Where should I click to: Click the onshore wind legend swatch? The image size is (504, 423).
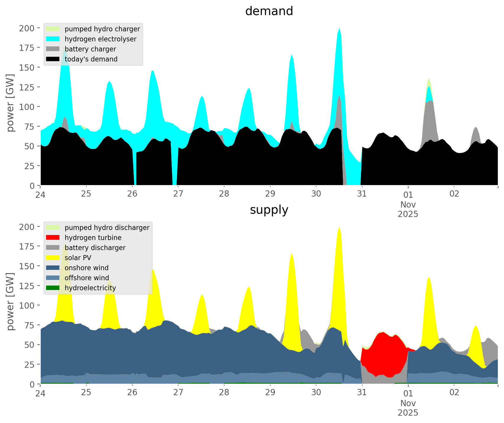(53, 268)
